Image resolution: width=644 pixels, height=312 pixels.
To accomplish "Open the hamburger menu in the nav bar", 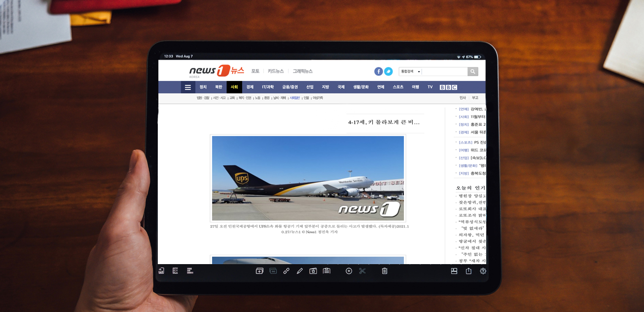I will 188,87.
